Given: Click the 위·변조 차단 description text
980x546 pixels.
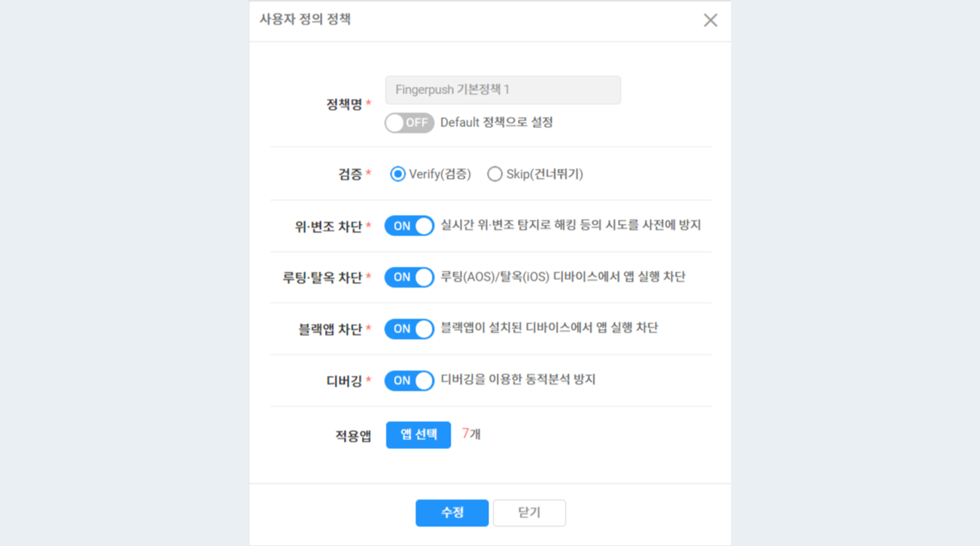Looking at the screenshot, I should (570, 225).
